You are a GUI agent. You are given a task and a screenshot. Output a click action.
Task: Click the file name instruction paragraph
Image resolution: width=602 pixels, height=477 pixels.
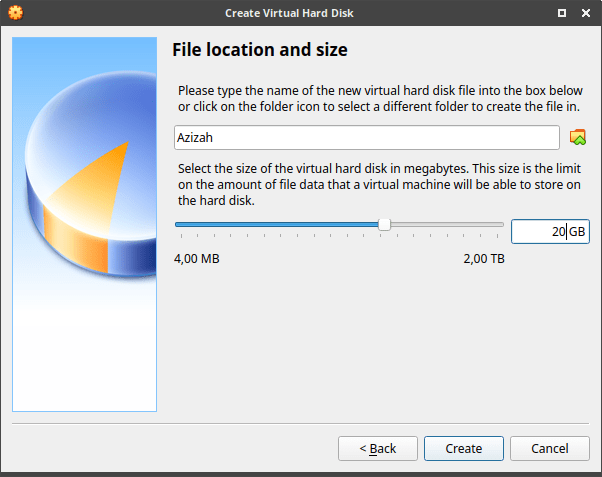tap(378, 99)
